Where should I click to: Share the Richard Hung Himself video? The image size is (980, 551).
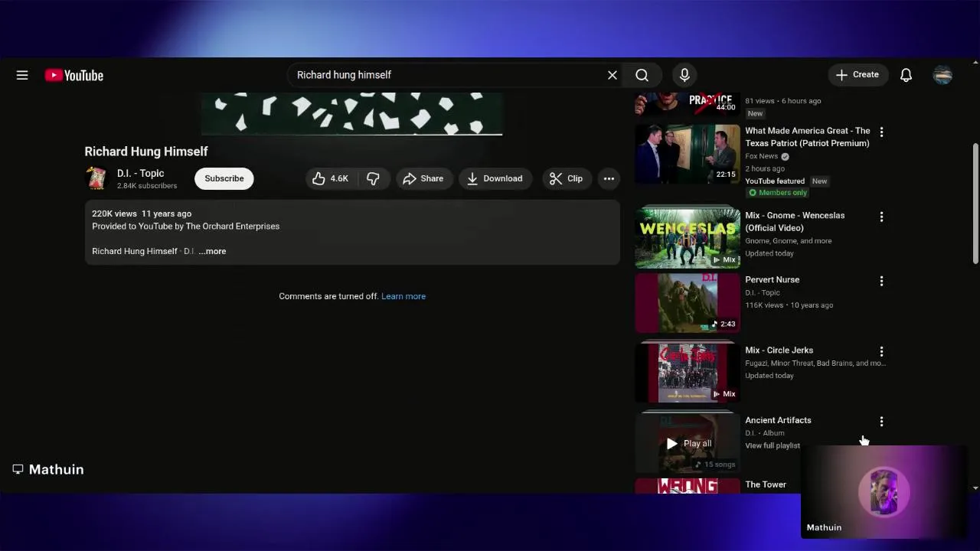tap(423, 178)
